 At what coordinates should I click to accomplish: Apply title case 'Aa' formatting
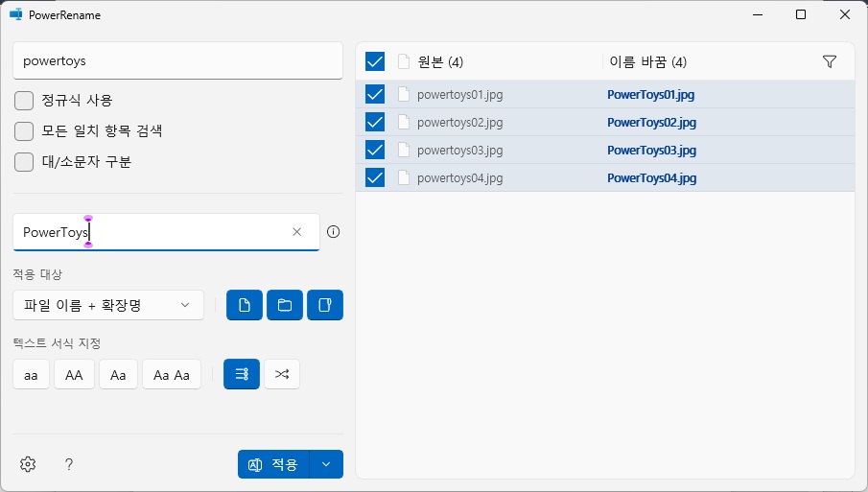118,375
